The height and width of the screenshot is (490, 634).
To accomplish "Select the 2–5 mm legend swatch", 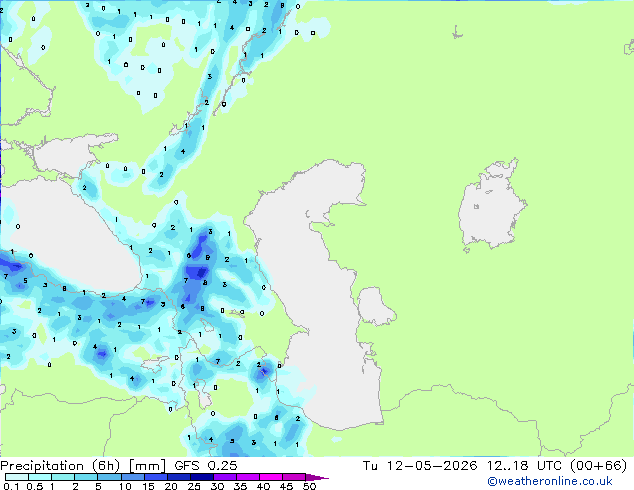I will point(86,477).
